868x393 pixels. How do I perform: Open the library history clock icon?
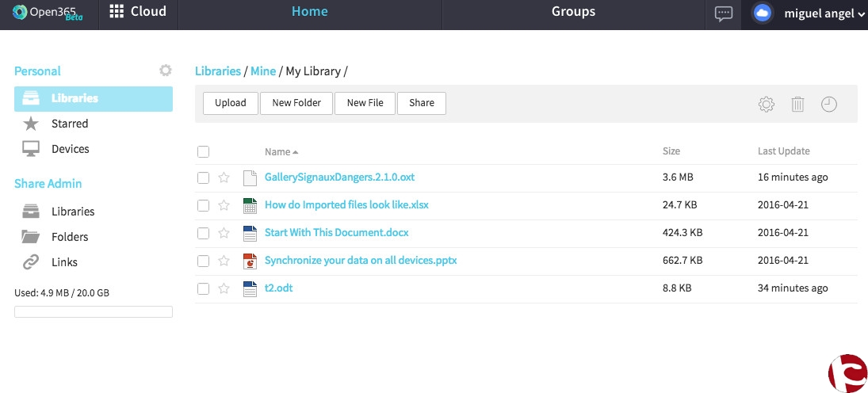(x=829, y=104)
